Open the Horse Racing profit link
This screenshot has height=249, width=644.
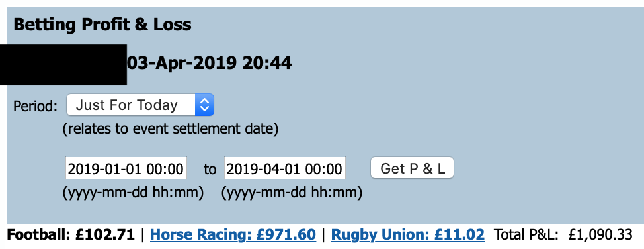(x=233, y=234)
